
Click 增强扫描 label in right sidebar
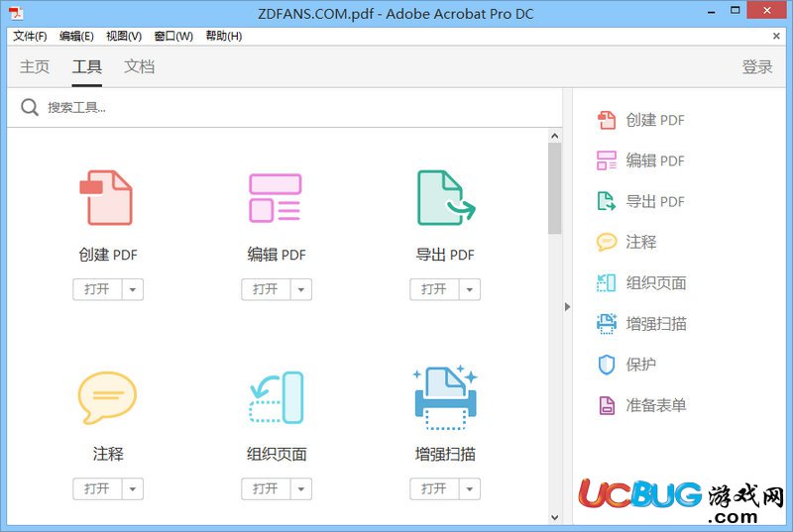click(x=656, y=323)
